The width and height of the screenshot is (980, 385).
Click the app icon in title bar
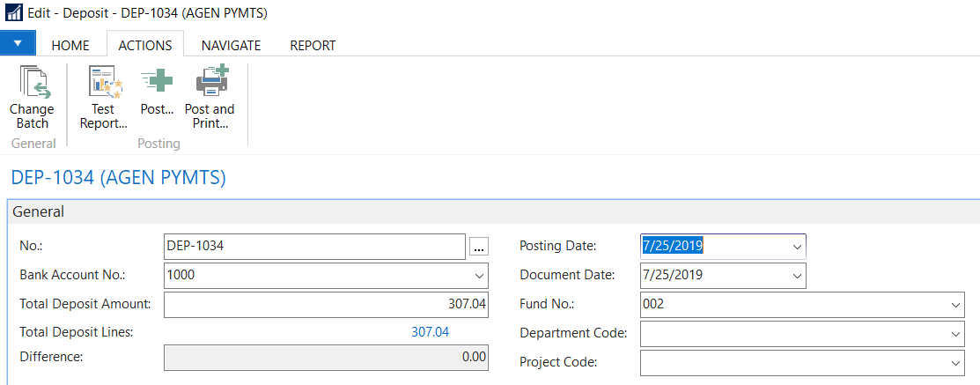click(x=13, y=13)
